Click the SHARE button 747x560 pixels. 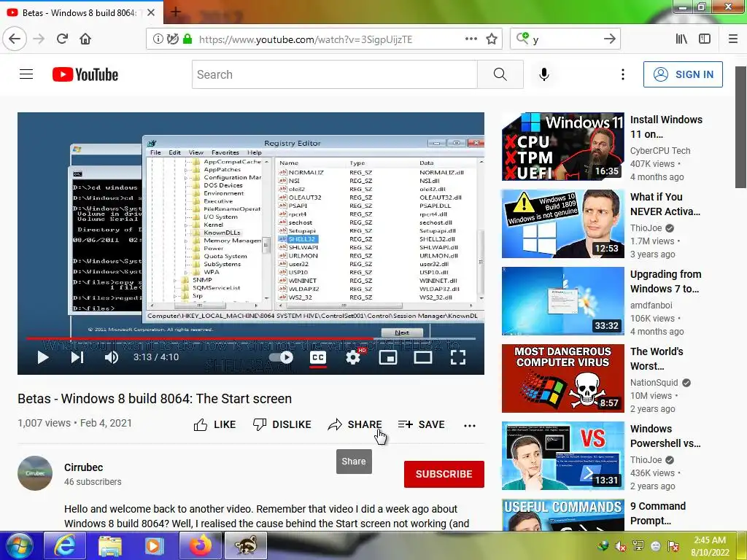click(355, 424)
